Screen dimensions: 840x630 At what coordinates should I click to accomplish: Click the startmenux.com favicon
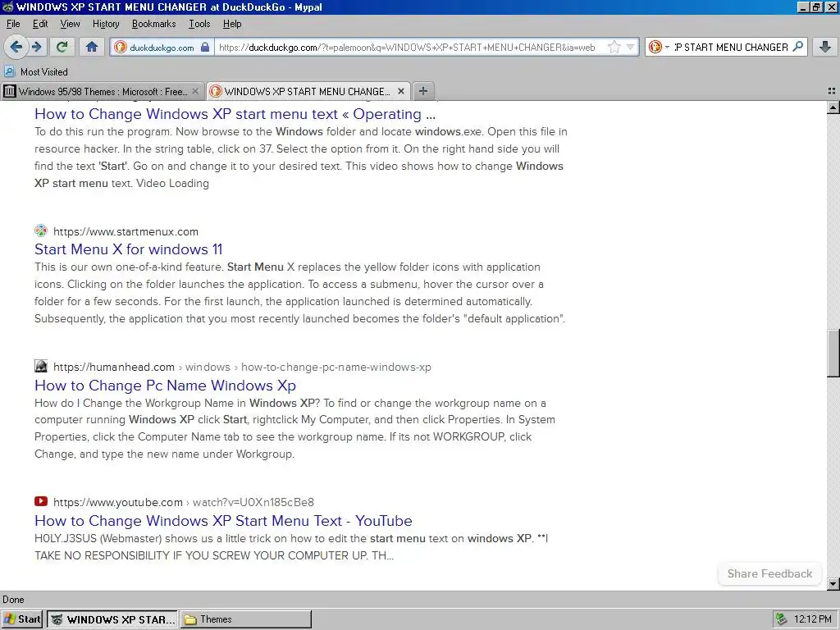pyautogui.click(x=41, y=231)
